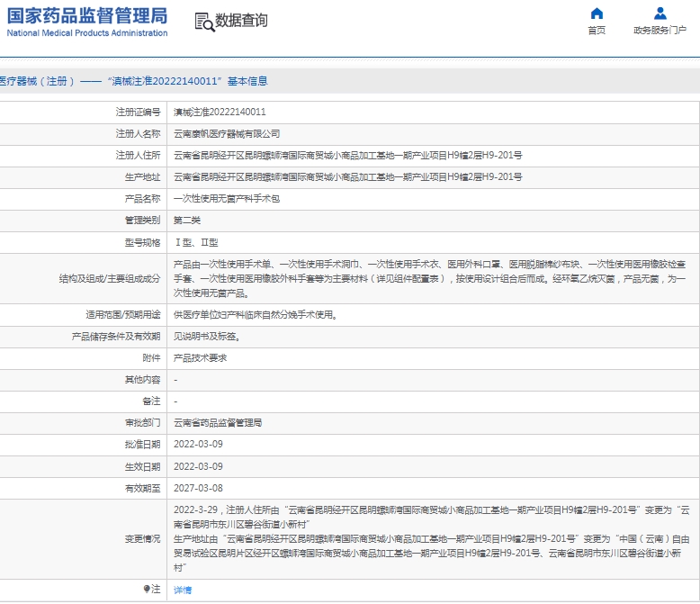Screen dimensions: 700x604
Task: Open the 政务服务门户 user portal icon
Action: (x=660, y=14)
